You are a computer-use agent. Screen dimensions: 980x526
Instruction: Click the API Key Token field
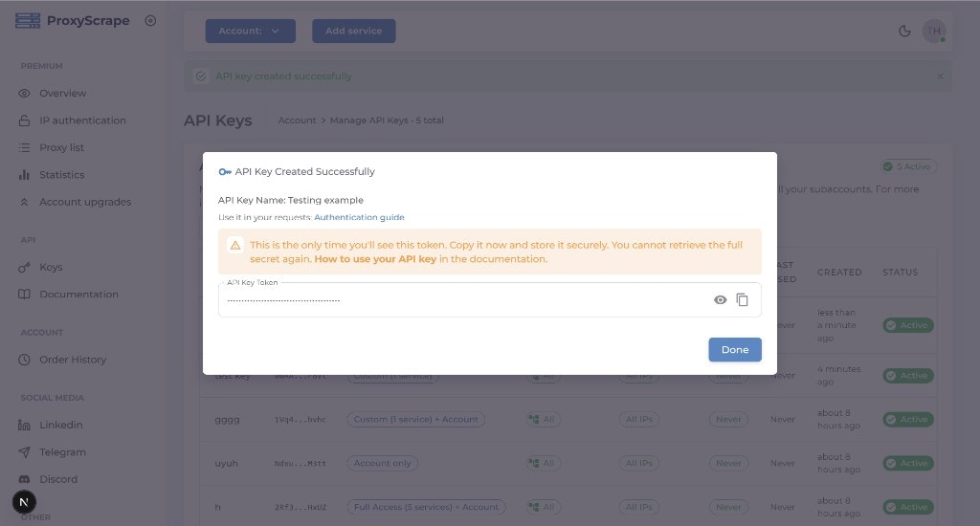tap(489, 300)
